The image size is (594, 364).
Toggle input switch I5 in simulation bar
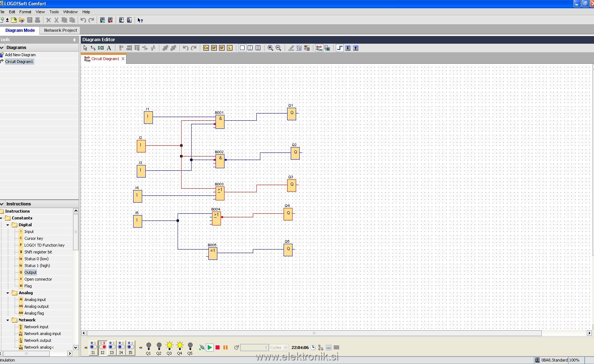[x=130, y=348]
